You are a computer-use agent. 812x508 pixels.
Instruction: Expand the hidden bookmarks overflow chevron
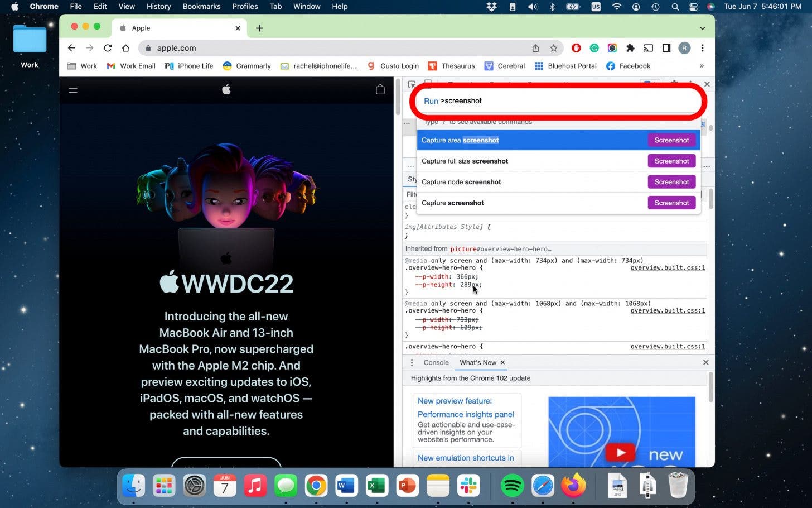click(702, 66)
